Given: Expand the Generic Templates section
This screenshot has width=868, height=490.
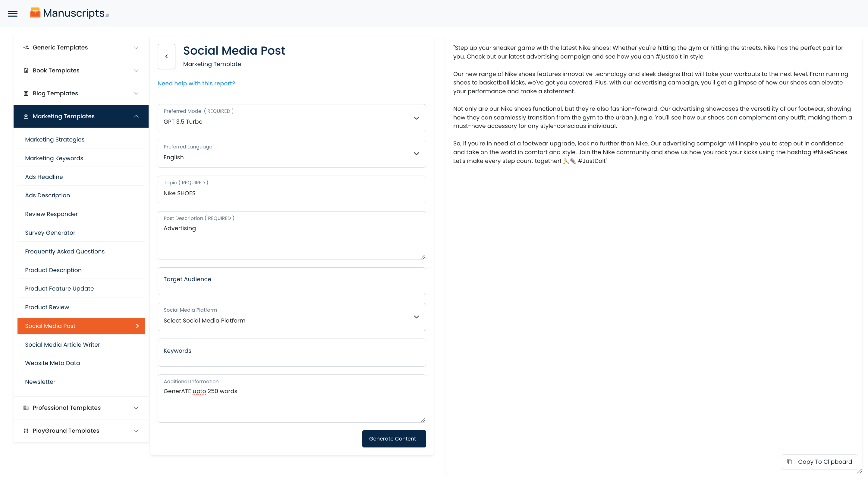Looking at the screenshot, I should (136, 48).
